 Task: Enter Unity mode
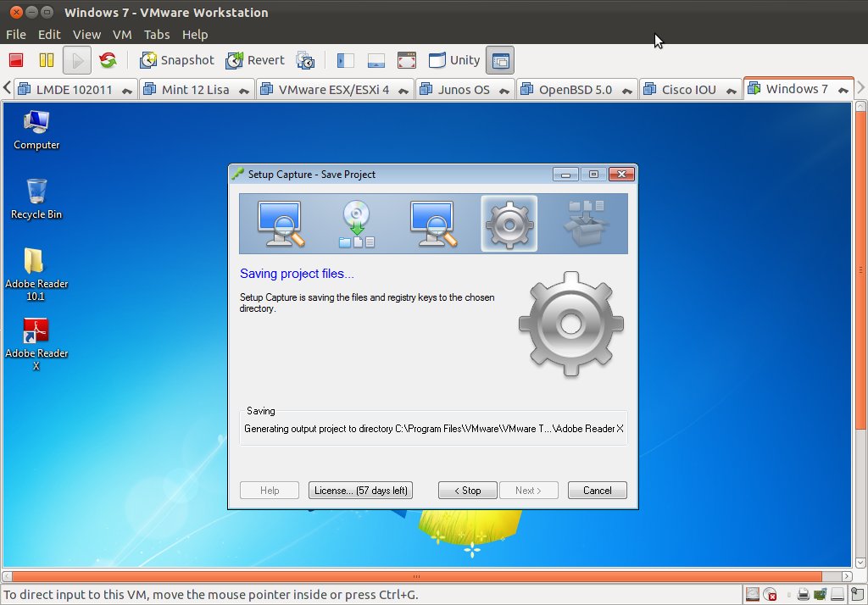(x=453, y=59)
